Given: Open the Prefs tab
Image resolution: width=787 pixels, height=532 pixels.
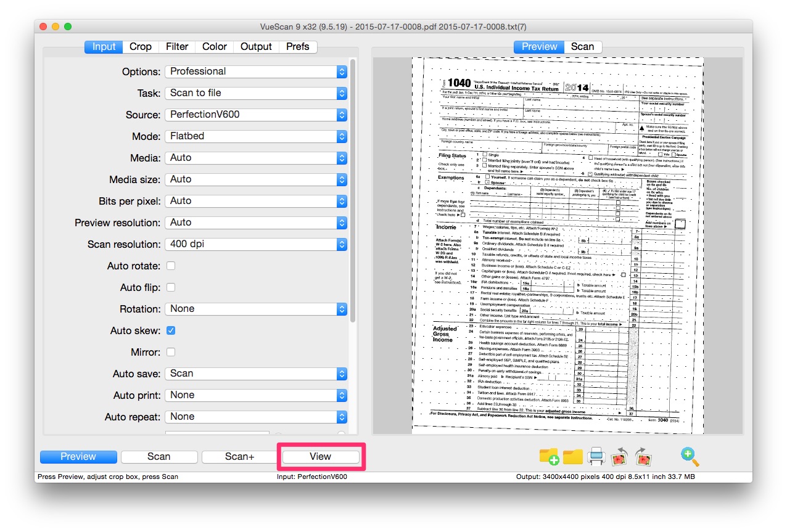Looking at the screenshot, I should (297, 47).
